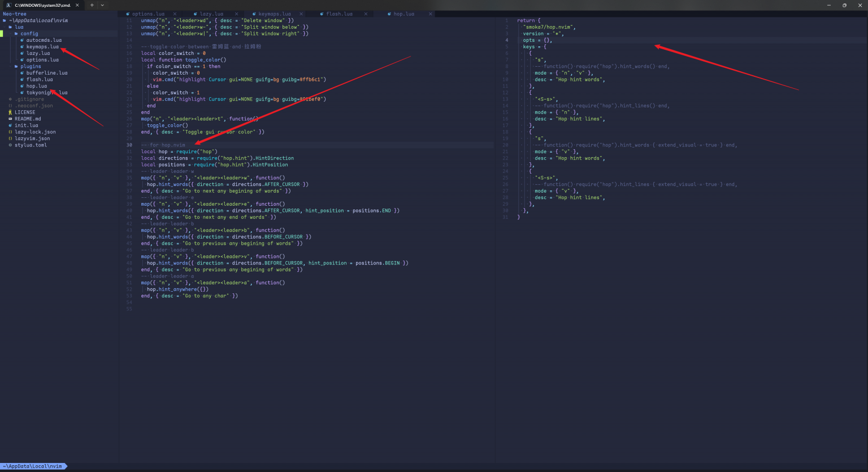This screenshot has height=472, width=868.
Task: Open bufferline.lua in the plugins folder
Action: [x=46, y=73]
